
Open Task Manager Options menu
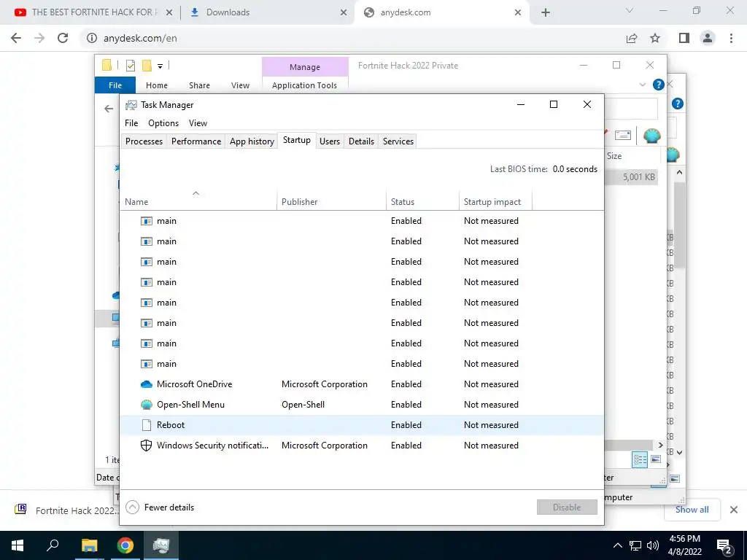(163, 123)
